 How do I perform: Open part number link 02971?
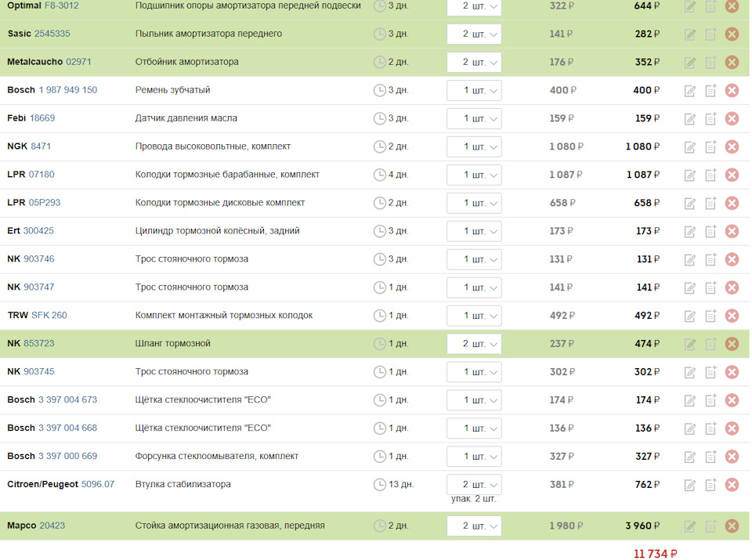coord(78,62)
